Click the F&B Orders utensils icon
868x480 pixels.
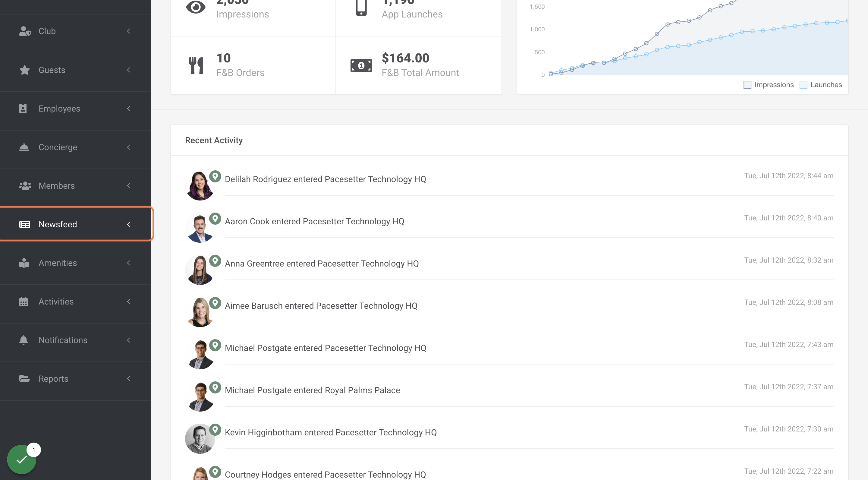click(x=196, y=65)
